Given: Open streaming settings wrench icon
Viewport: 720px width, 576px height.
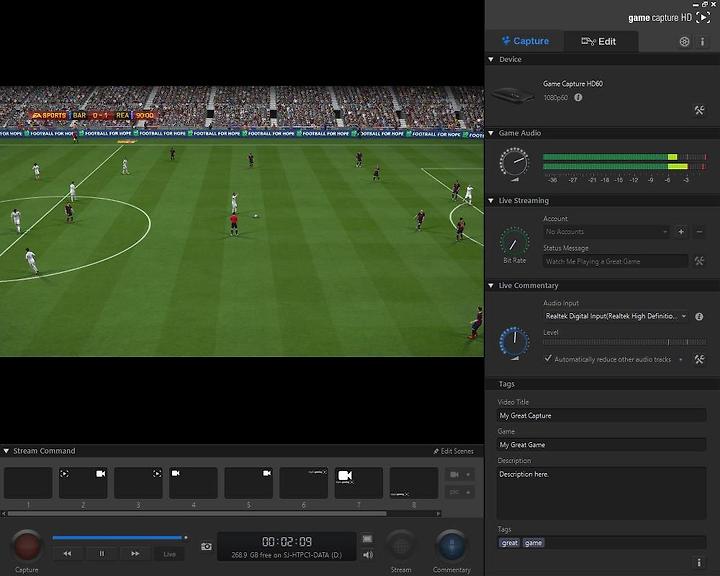Looking at the screenshot, I should pos(699,261).
